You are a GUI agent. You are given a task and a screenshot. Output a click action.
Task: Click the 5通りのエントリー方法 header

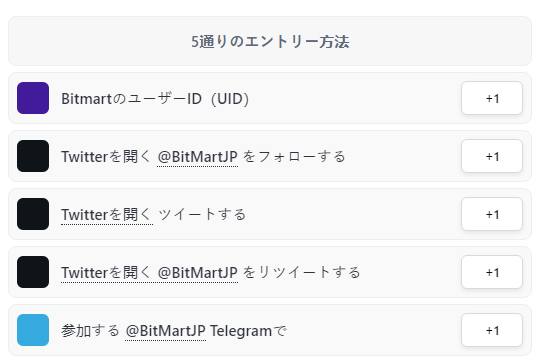(x=270, y=41)
